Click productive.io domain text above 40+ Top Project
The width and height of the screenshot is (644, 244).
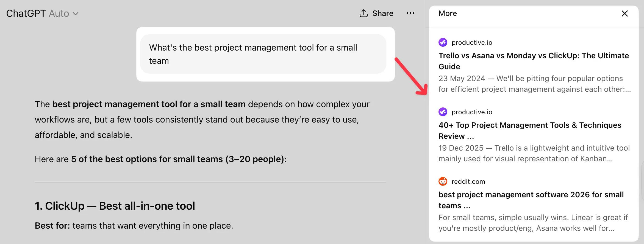pos(472,112)
